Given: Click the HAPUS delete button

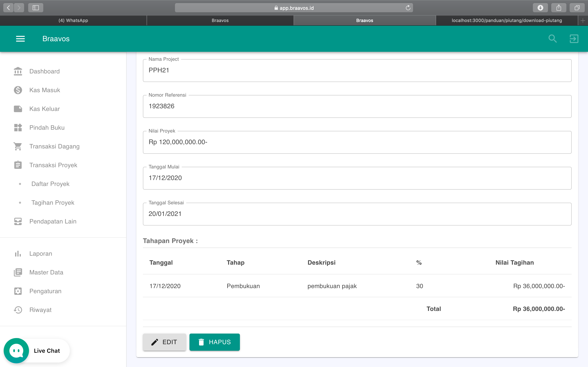Looking at the screenshot, I should click(x=215, y=342).
